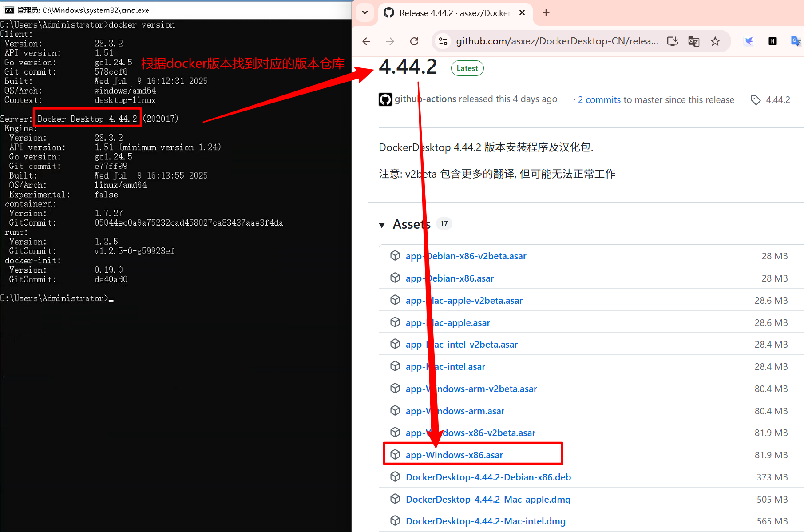This screenshot has width=804, height=532.
Task: Click the 4.44.2 release title heading
Action: pos(408,67)
